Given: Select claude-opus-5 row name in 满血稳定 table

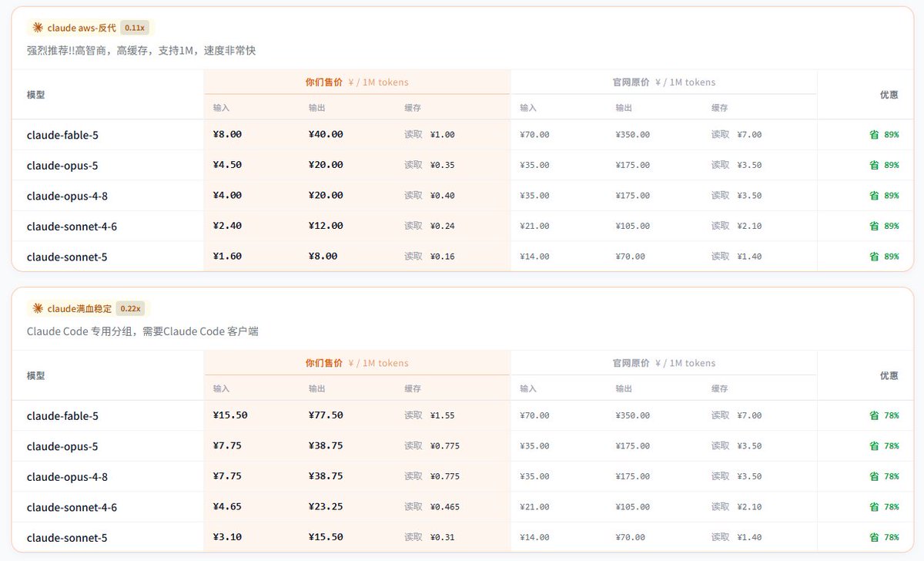Looking at the screenshot, I should tap(62, 446).
